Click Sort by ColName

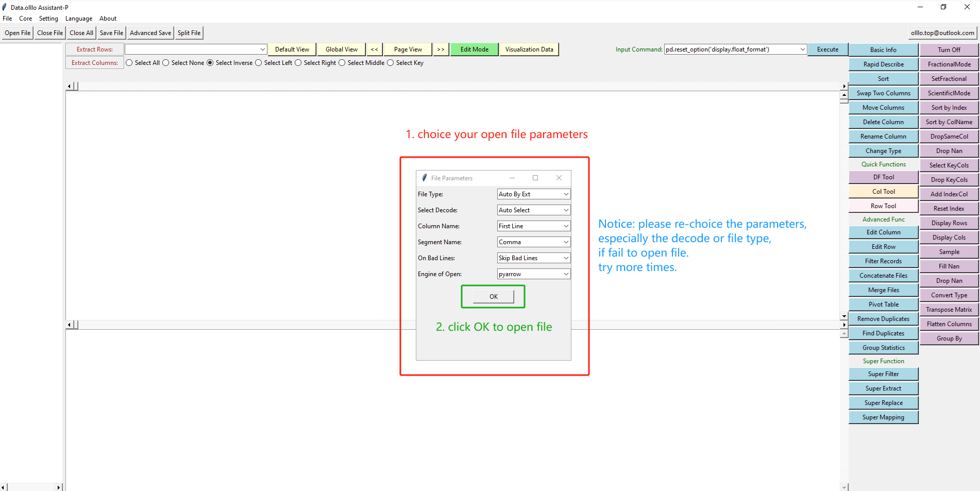949,122
